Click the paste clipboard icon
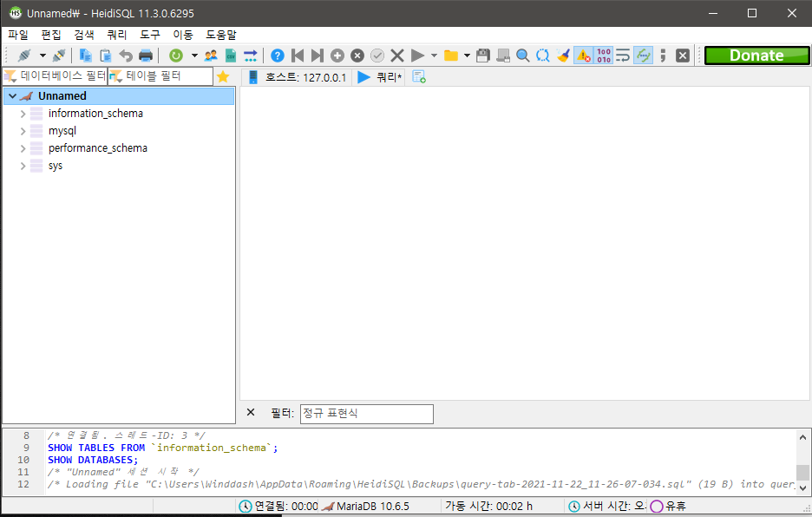The image size is (812, 517). (106, 56)
